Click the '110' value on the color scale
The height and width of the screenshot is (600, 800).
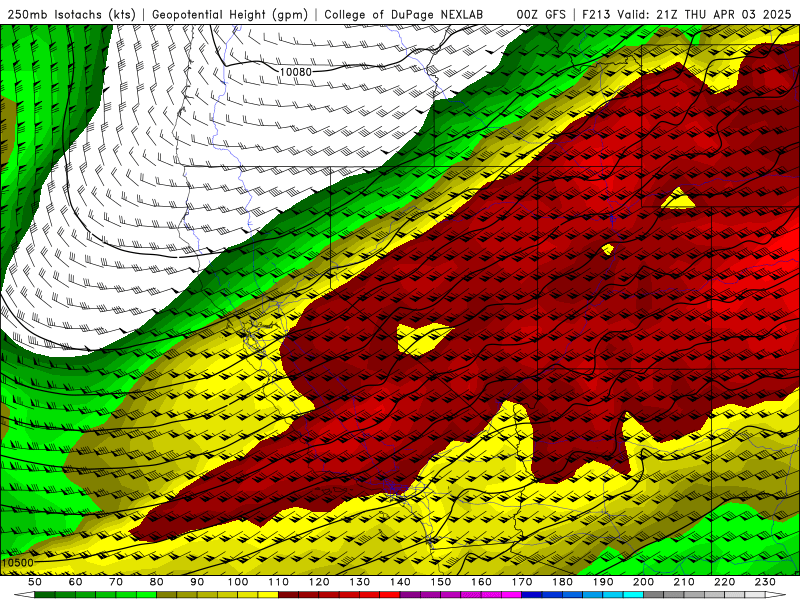(278, 582)
